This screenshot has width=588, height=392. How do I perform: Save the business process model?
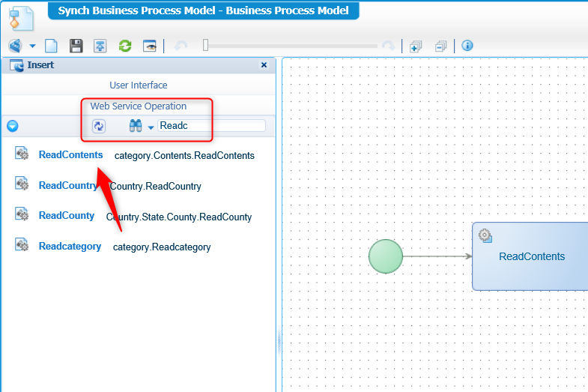click(76, 46)
